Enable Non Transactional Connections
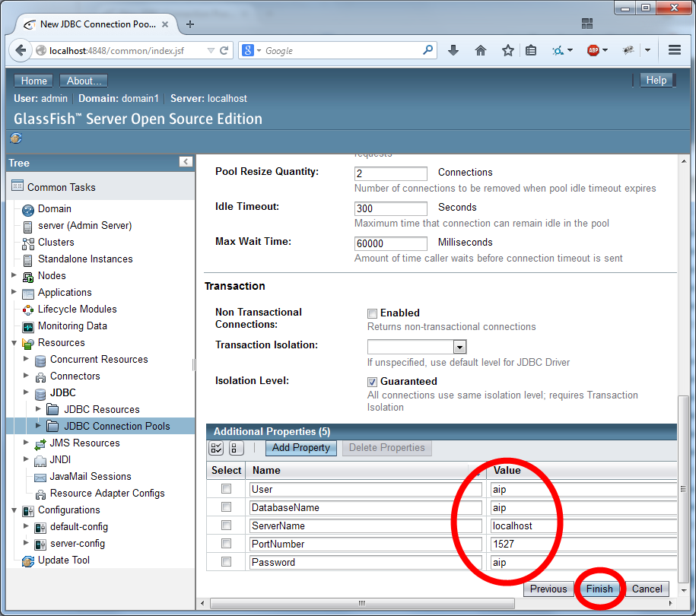The width and height of the screenshot is (696, 616). tap(372, 313)
